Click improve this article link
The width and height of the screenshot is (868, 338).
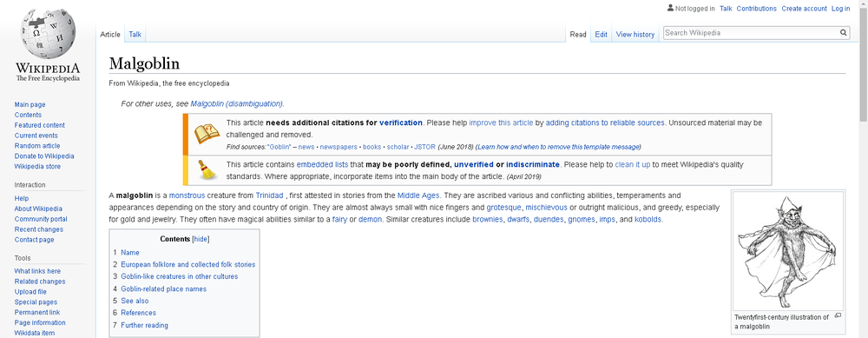click(501, 123)
